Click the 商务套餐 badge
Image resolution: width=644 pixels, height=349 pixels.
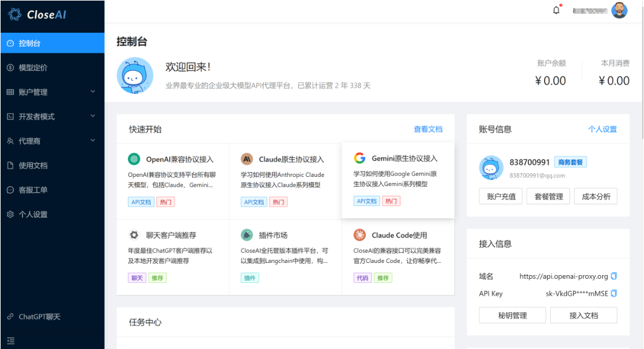coord(571,162)
